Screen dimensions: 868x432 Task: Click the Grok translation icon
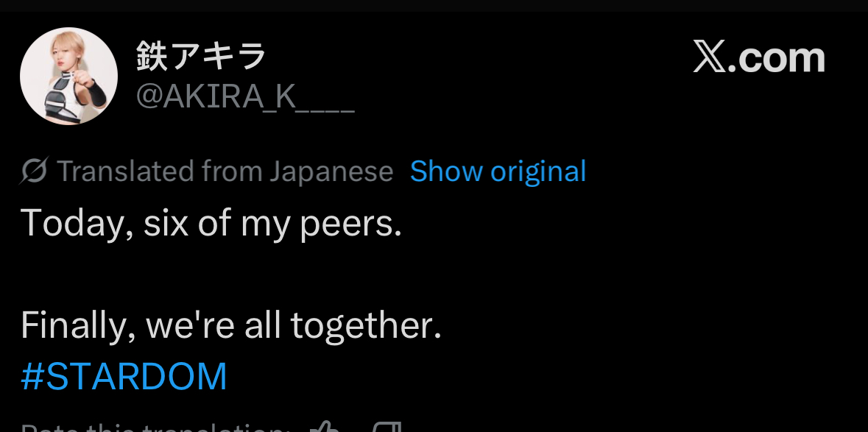[35, 170]
